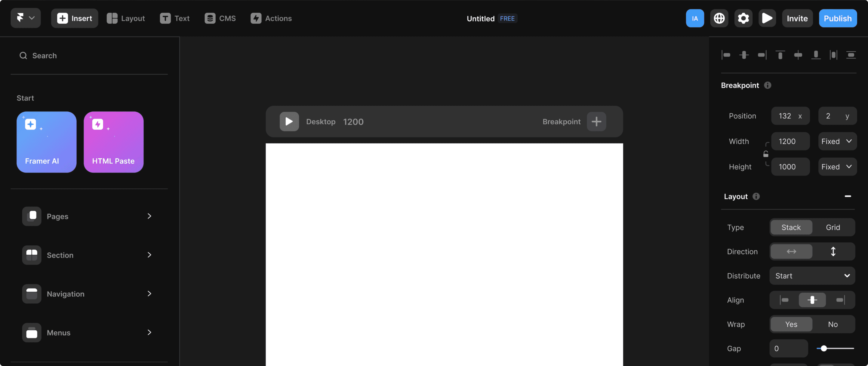
Task: Click the Desktop breakpoint label
Action: [x=320, y=121]
